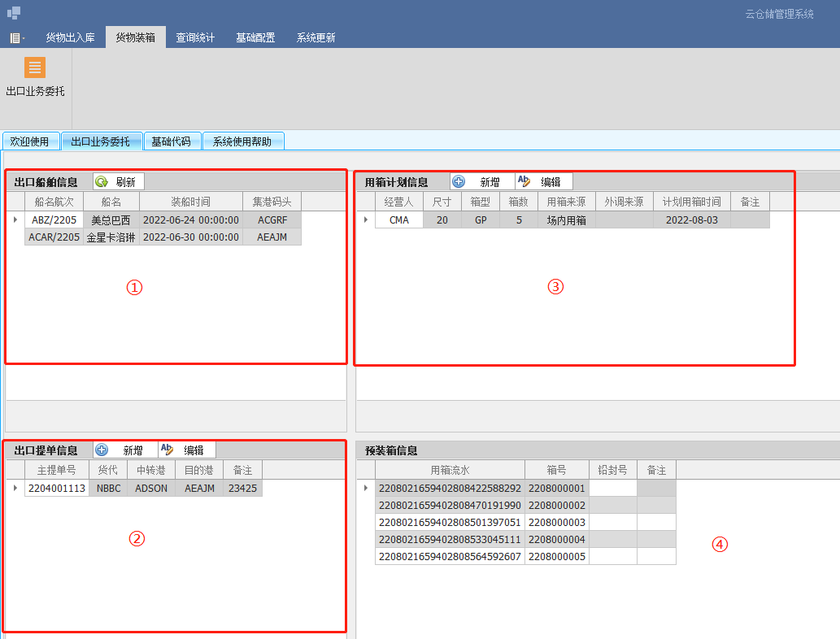The image size is (840, 639).
Task: Open the 基础配置 ribbon tab
Action: [255, 37]
